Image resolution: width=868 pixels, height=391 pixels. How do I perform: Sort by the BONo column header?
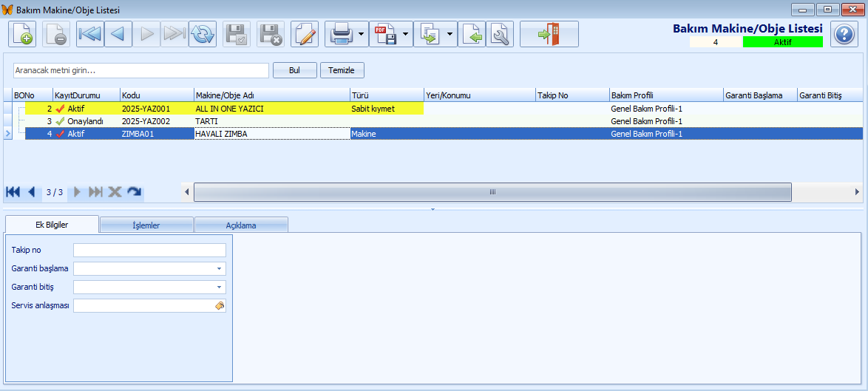tap(32, 95)
